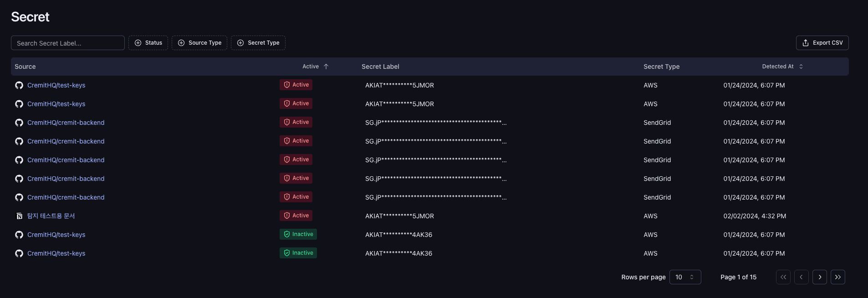Expand the Rows per page selector
This screenshot has width=868, height=298.
[x=684, y=277]
